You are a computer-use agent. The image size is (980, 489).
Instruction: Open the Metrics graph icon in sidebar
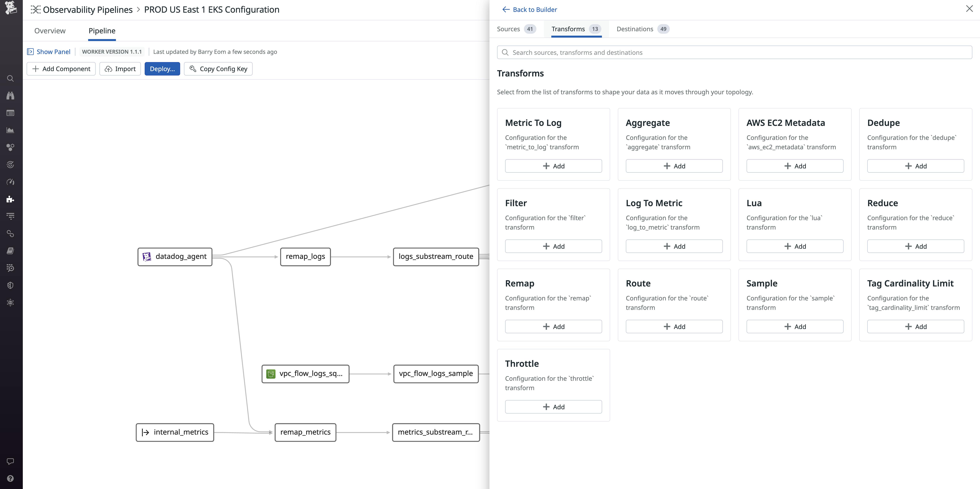[10, 130]
